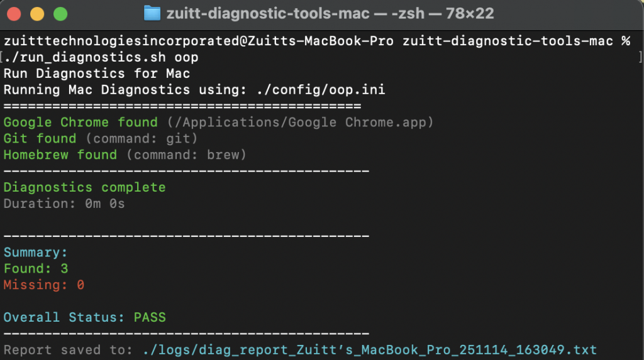Image resolution: width=644 pixels, height=360 pixels.
Task: Click the "Overall Status: PASS" line
Action: click(85, 317)
